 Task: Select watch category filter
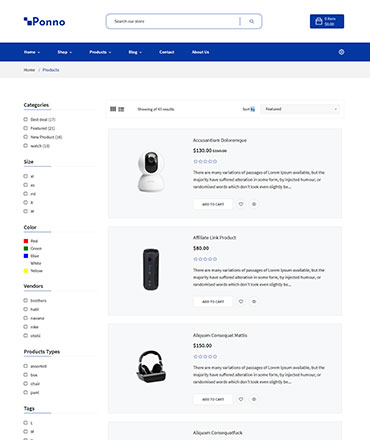(x=36, y=146)
